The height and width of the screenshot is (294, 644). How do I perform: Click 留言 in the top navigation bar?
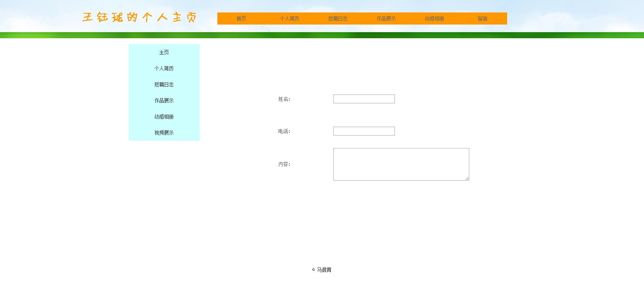(x=483, y=19)
